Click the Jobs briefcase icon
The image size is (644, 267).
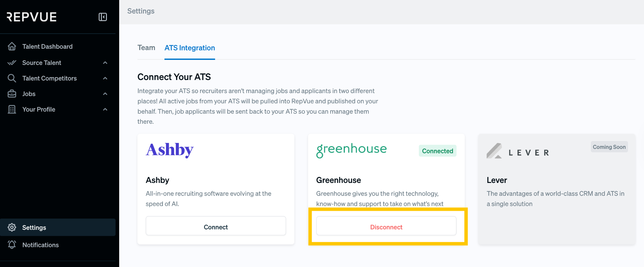12,94
